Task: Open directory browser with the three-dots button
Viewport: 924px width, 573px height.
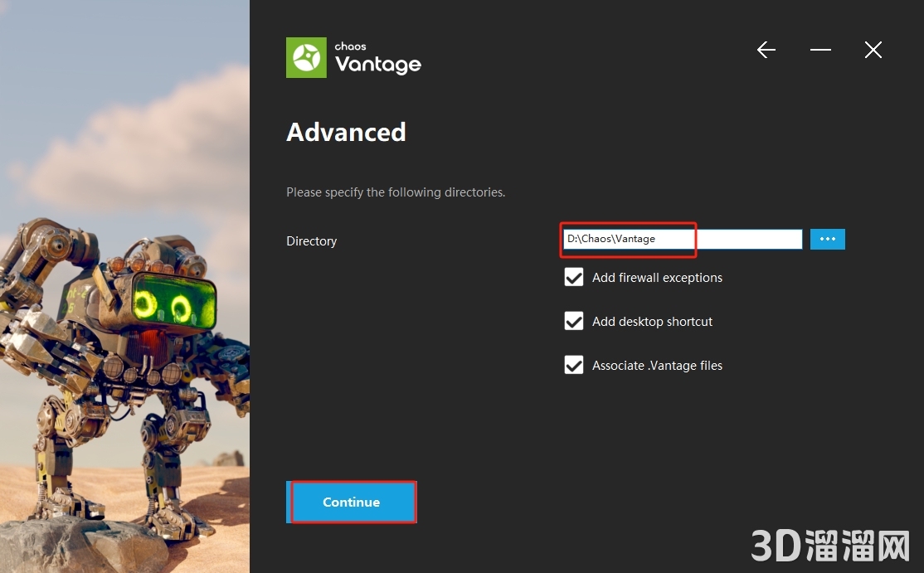Action: point(827,239)
